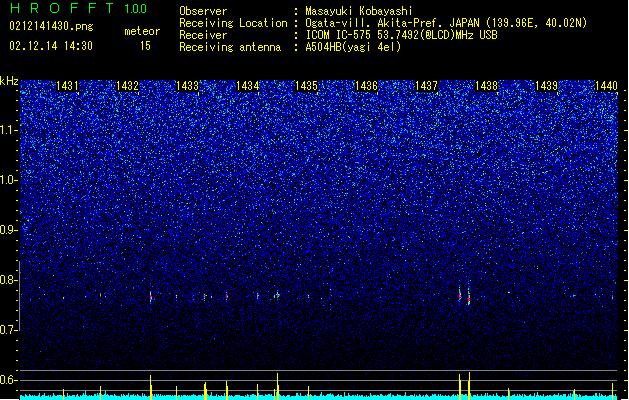Click the meteor echo nearest the 1440 mark

(612, 297)
